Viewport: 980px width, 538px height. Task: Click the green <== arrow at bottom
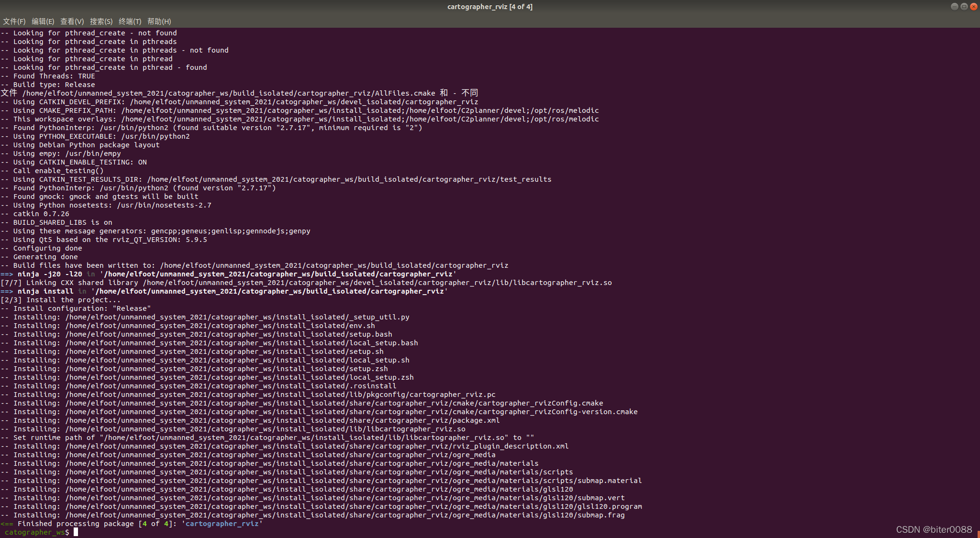(7, 524)
